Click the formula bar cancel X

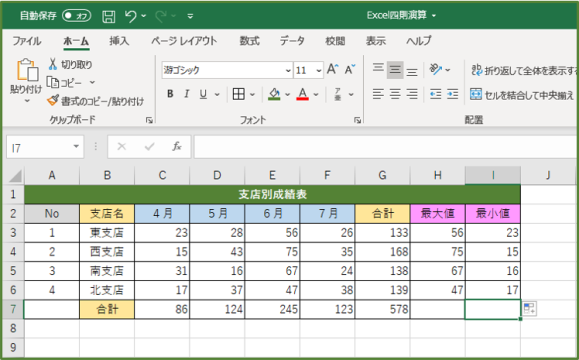pos(121,147)
